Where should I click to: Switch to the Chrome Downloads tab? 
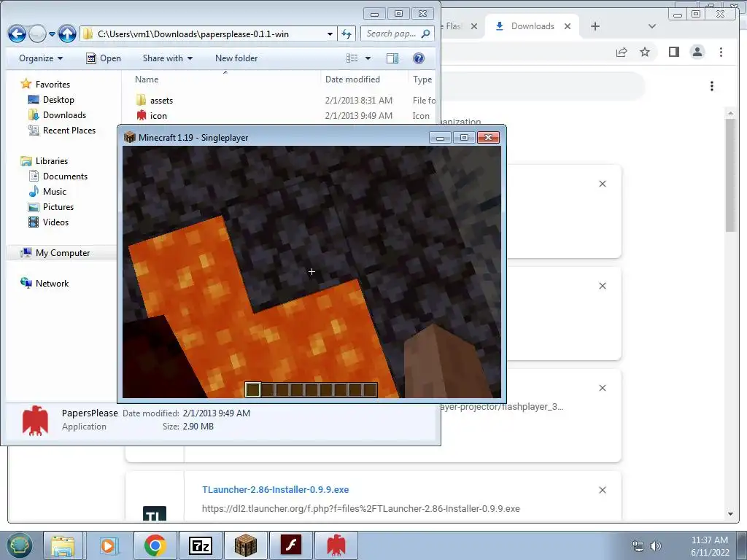(x=532, y=26)
